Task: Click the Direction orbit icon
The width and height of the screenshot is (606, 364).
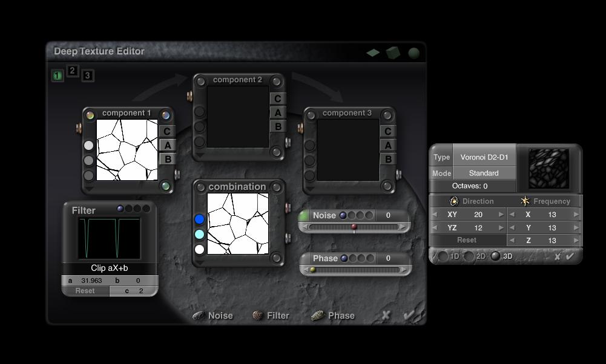Action: pyautogui.click(x=454, y=201)
